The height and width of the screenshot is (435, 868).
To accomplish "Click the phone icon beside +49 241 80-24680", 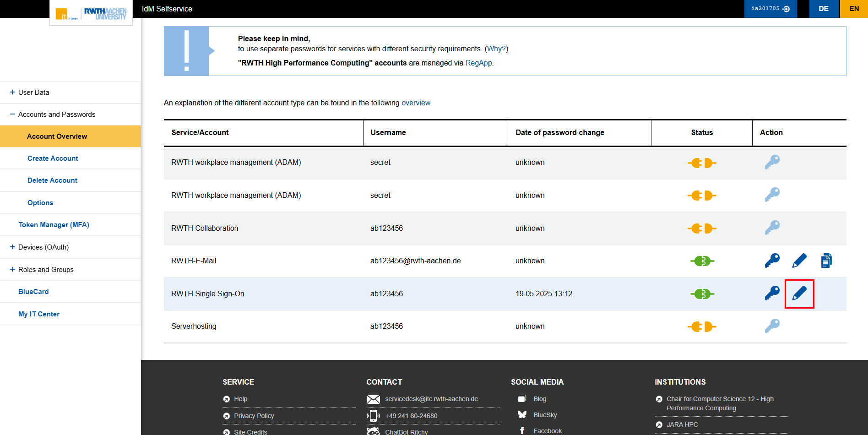I will pos(373,416).
